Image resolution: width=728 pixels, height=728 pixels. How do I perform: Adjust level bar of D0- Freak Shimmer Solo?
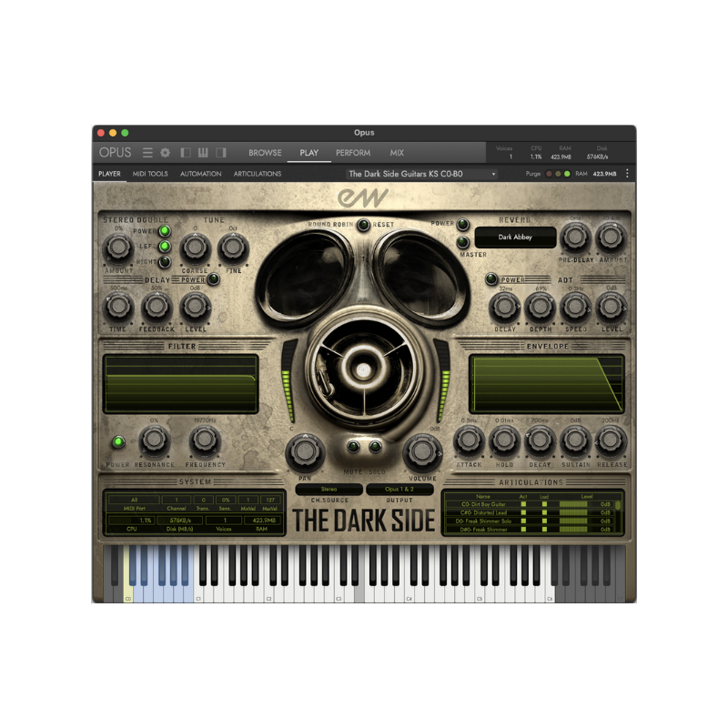tap(573, 521)
